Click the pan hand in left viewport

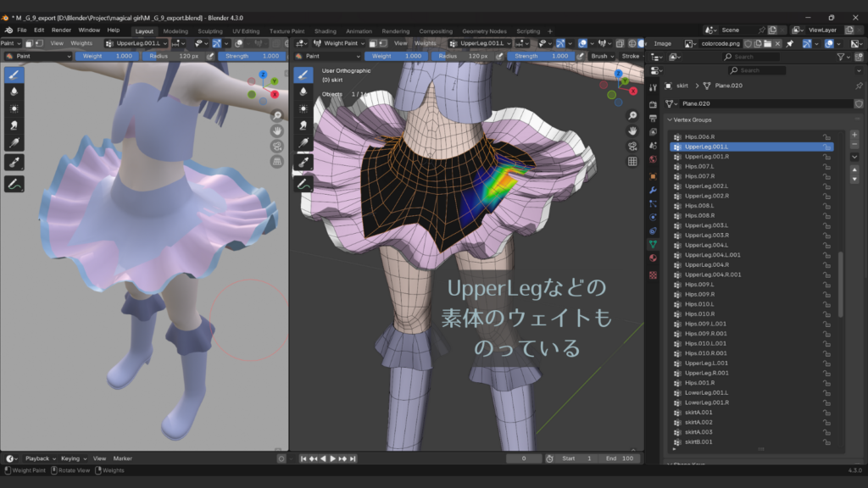click(277, 131)
